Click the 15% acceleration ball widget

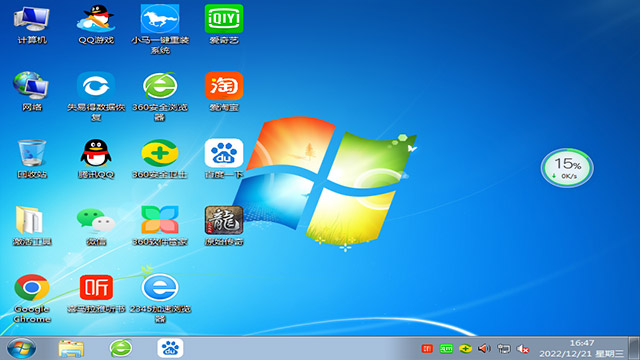coord(567,168)
